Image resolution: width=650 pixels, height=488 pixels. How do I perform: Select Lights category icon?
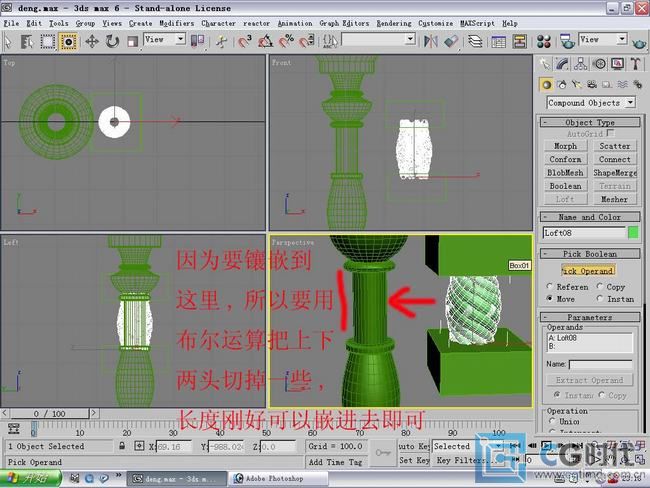coord(577,85)
